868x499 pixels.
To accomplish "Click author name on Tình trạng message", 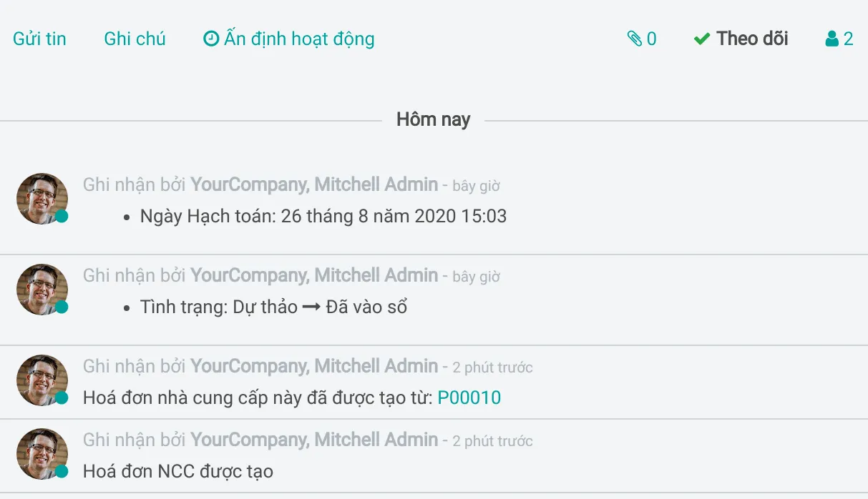I will coord(313,275).
